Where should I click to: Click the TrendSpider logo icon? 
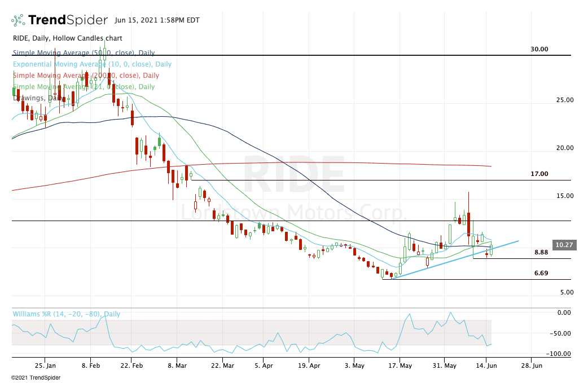click(19, 20)
